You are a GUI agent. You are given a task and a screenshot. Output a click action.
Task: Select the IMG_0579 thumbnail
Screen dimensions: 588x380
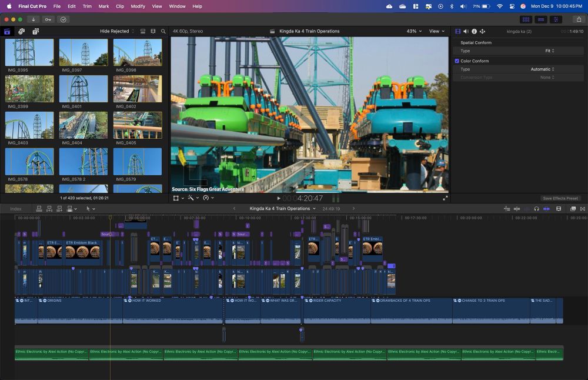[138, 162]
